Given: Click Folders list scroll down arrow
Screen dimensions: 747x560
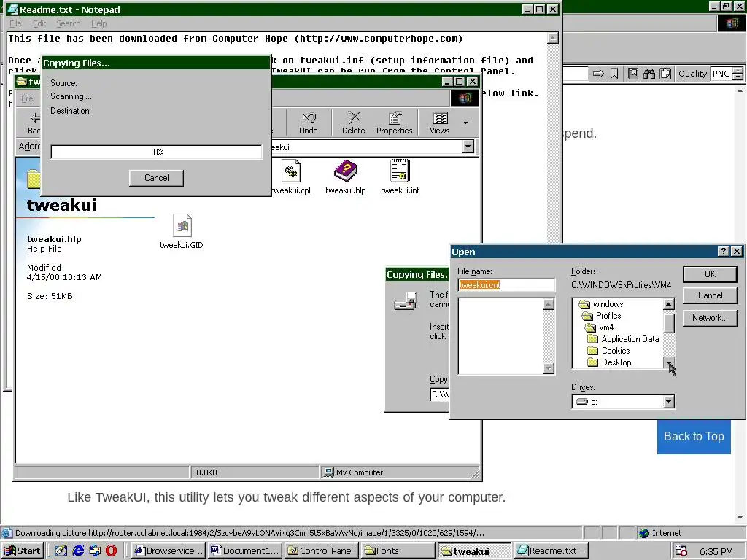Looking at the screenshot, I should pos(669,363).
